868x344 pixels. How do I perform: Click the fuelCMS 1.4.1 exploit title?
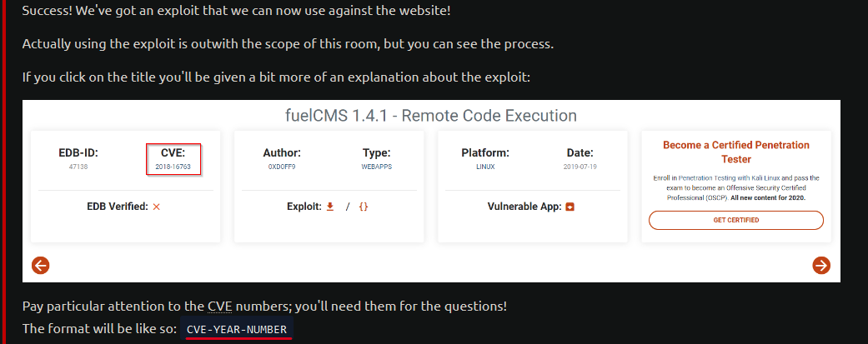pyautogui.click(x=431, y=116)
